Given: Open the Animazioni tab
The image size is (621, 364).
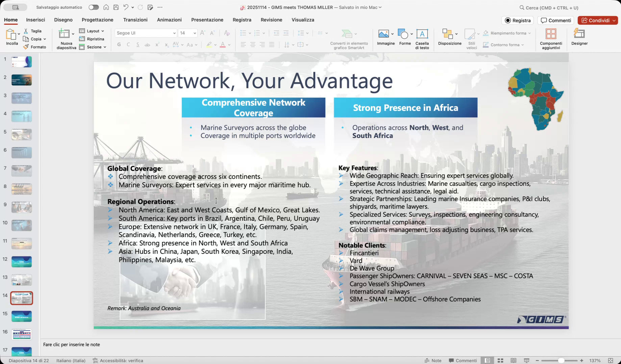Looking at the screenshot, I should pyautogui.click(x=169, y=20).
